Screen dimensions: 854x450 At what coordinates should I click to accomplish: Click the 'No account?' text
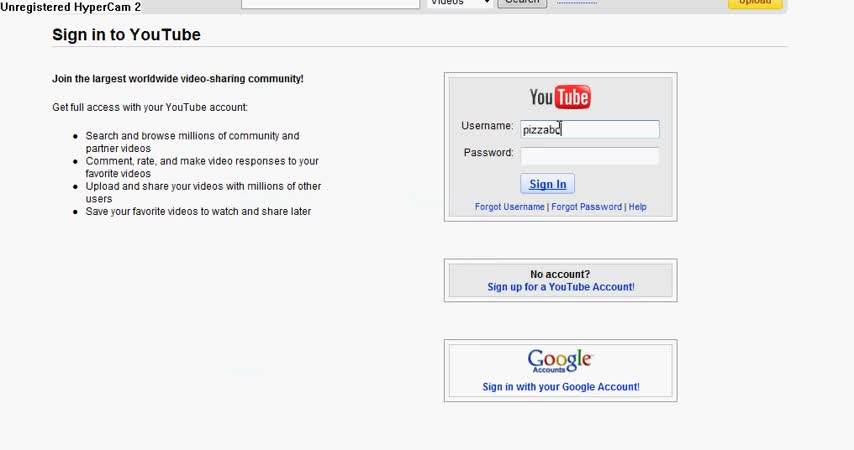(560, 275)
